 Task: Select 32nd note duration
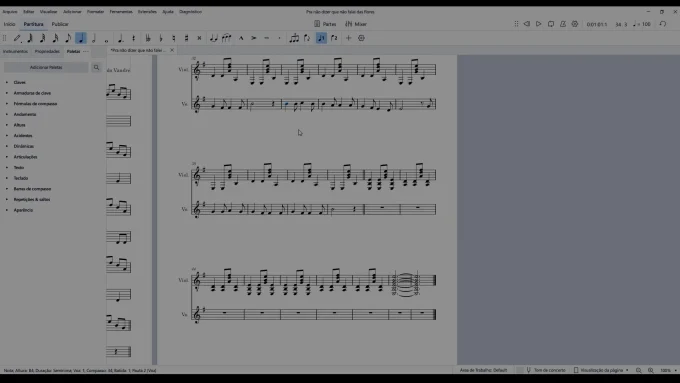(42, 38)
